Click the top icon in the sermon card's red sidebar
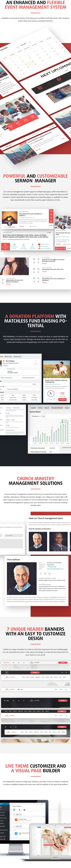The image size is (71, 868). pos(51,211)
